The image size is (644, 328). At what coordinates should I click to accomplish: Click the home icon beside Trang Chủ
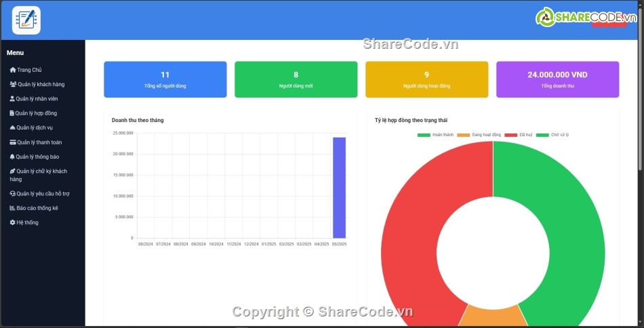point(13,70)
